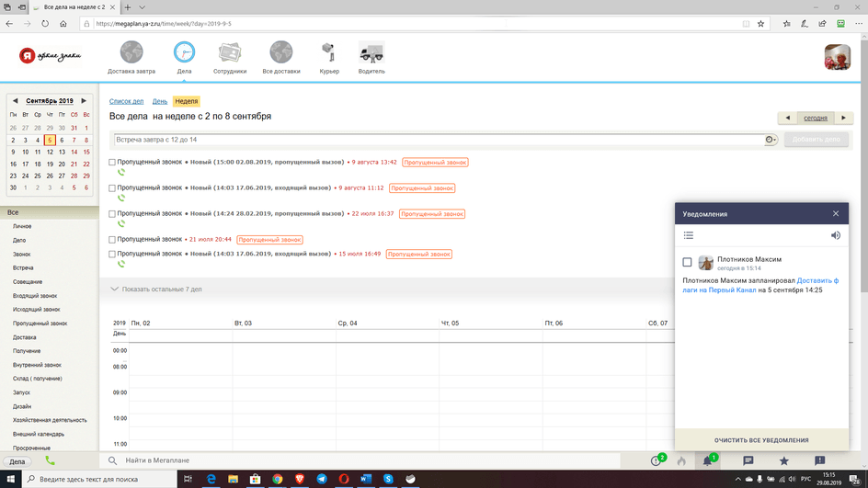The width and height of the screenshot is (868, 488).
Task: Check the Плотников Максим notification checkbox
Action: pos(687,263)
